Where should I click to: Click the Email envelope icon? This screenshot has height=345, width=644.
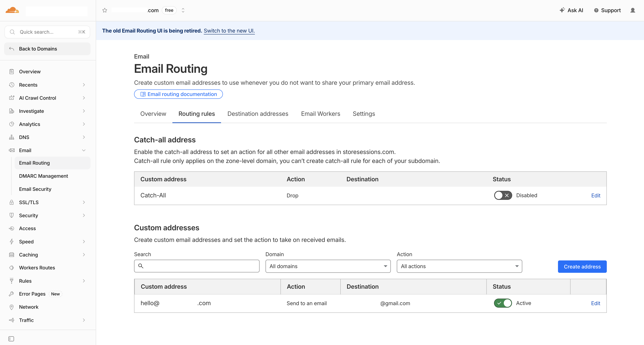[x=12, y=150]
